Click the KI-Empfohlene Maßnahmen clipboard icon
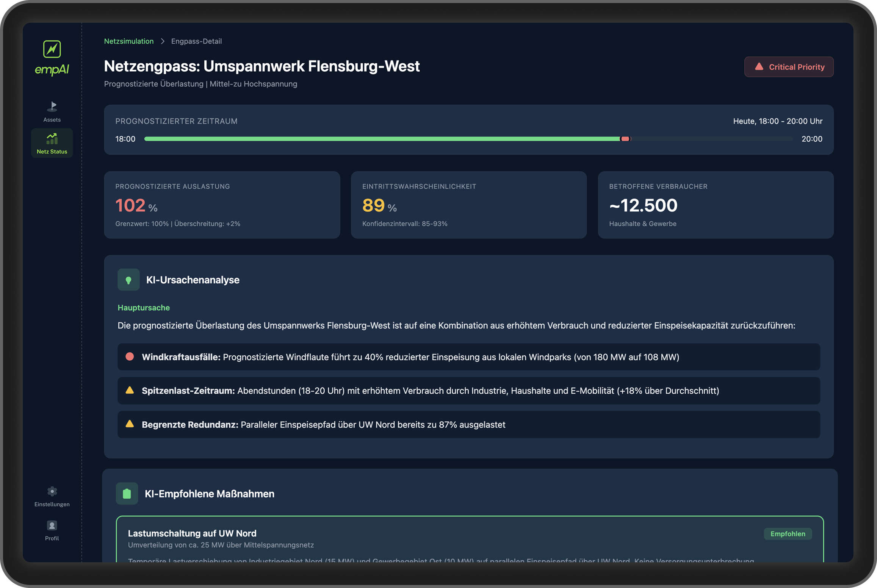Image resolution: width=877 pixels, height=588 pixels. coord(127,494)
